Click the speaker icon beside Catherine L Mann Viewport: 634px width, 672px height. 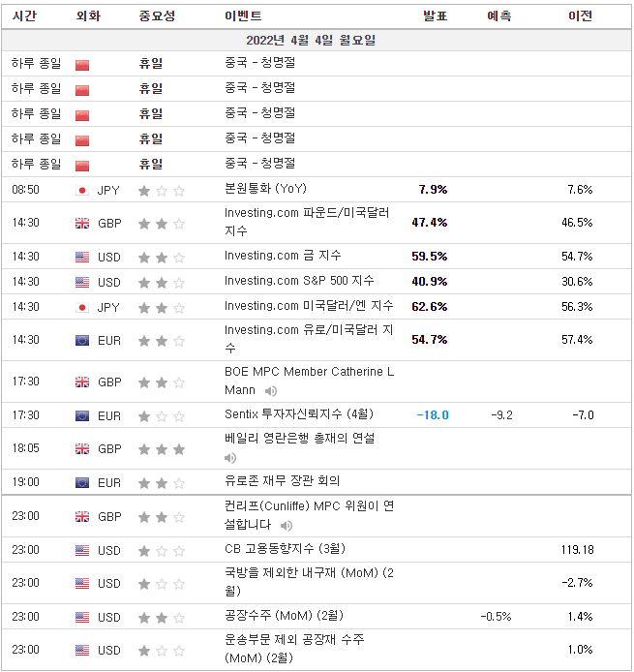click(x=271, y=391)
